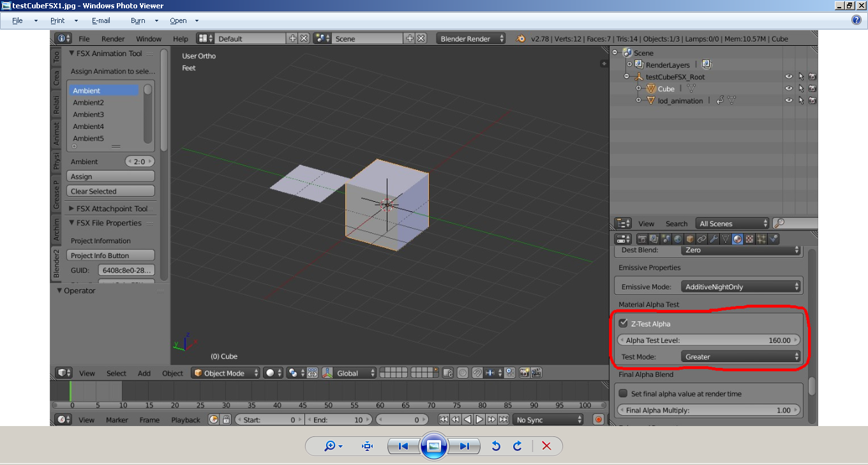Image resolution: width=868 pixels, height=465 pixels.
Task: Open the Render Layers properties icon
Action: (x=654, y=239)
